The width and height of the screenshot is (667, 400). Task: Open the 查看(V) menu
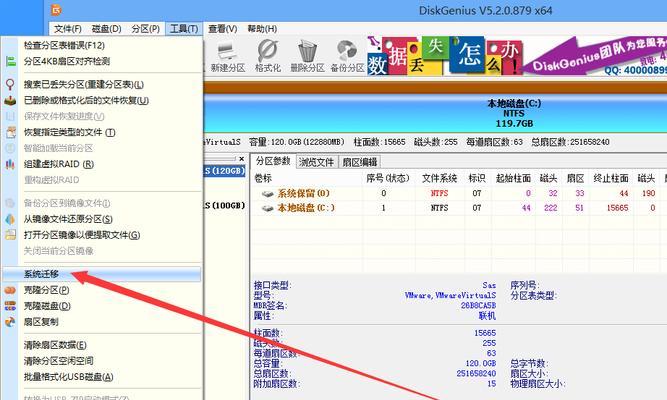(x=222, y=29)
